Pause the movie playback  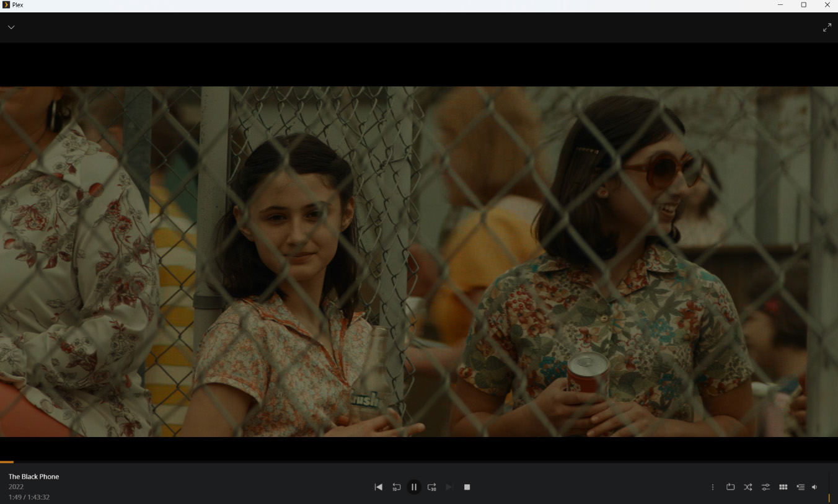[414, 487]
